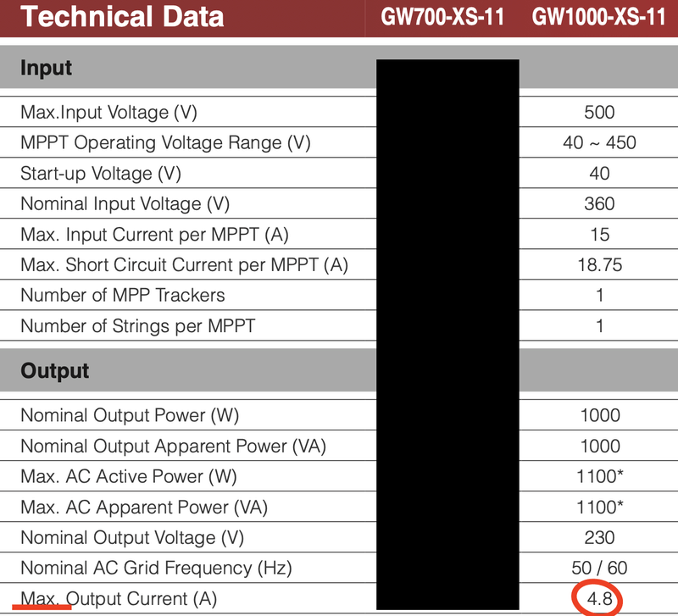Click the 'Input' section heading
This screenshot has width=678, height=616.
click(x=47, y=69)
